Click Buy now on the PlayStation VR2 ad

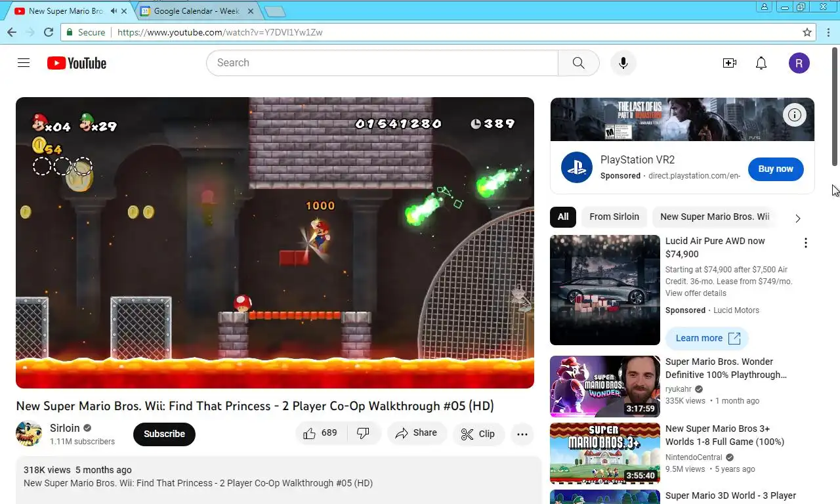click(776, 169)
